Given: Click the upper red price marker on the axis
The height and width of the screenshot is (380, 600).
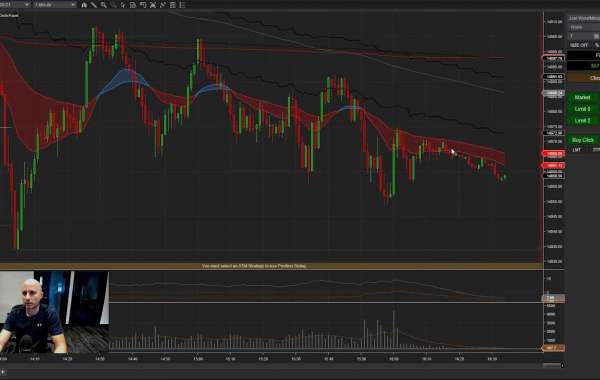Looking at the screenshot, I should 554,154.
